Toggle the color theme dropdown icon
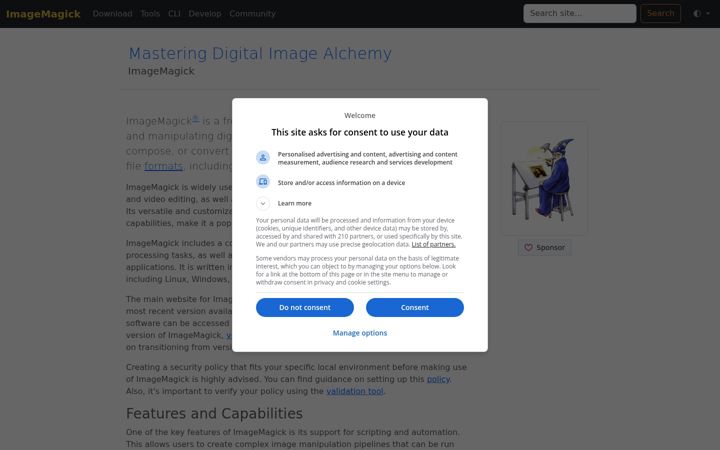This screenshot has width=720, height=450. click(701, 13)
